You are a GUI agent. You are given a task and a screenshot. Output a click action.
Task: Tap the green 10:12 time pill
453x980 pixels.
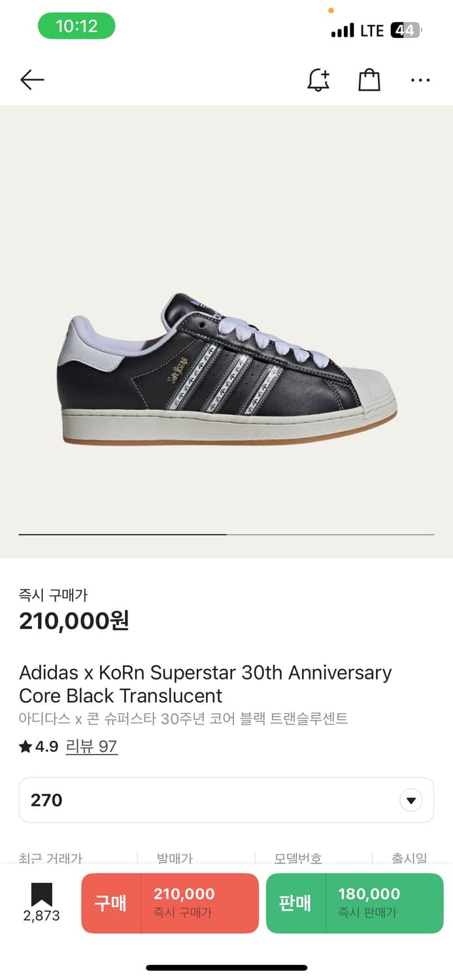tap(76, 26)
